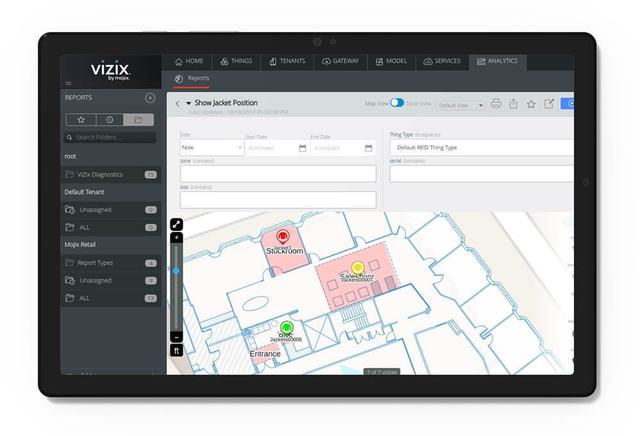Open the THINGS tab

(x=237, y=61)
